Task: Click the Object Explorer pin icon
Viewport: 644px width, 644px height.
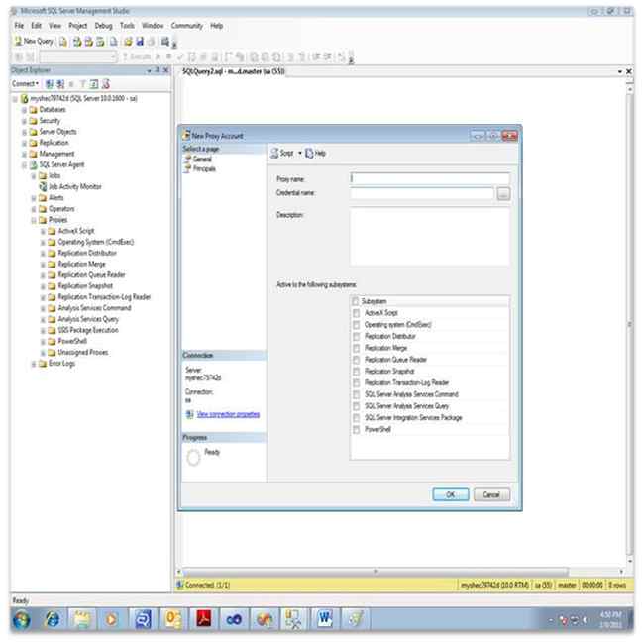Action: tap(157, 70)
